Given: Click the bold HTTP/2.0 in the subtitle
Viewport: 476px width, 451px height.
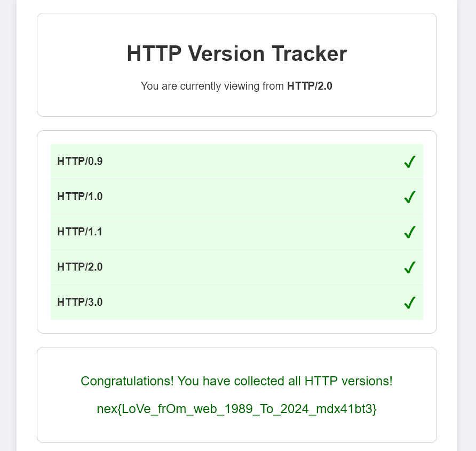Looking at the screenshot, I should [x=310, y=86].
